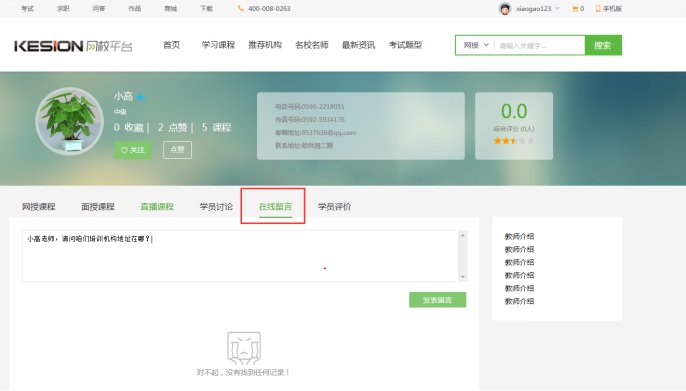Switch to the 网授课程 tab
Image resolution: width=686 pixels, height=391 pixels.
point(39,207)
